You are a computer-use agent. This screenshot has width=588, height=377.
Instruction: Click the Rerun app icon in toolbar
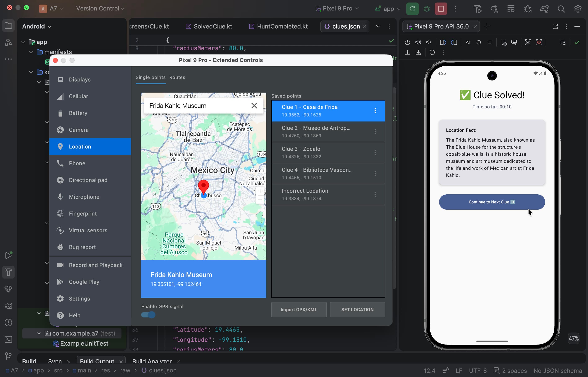[412, 9]
